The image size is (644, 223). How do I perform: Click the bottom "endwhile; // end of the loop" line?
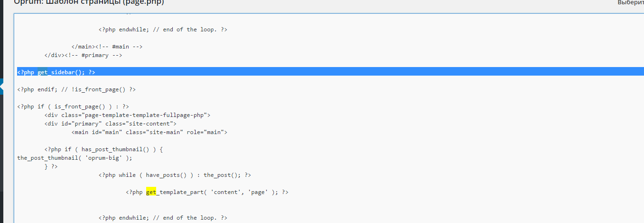[x=163, y=218]
